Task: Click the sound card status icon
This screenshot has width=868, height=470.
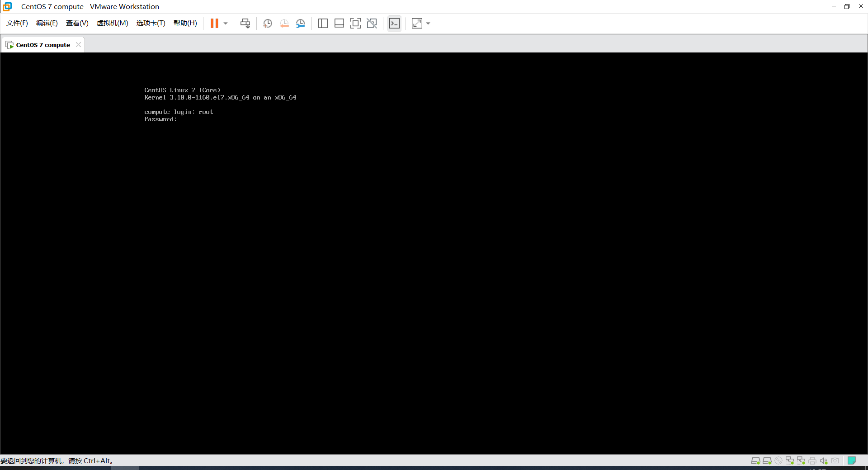Action: click(x=824, y=461)
